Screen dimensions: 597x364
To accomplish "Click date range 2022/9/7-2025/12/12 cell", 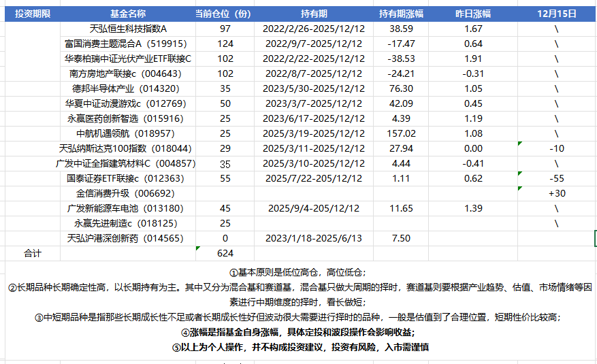I will [314, 44].
